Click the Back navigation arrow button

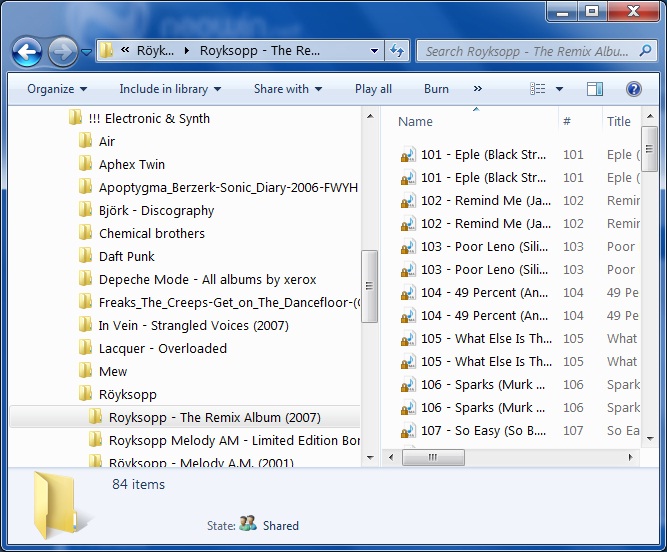pyautogui.click(x=27, y=51)
